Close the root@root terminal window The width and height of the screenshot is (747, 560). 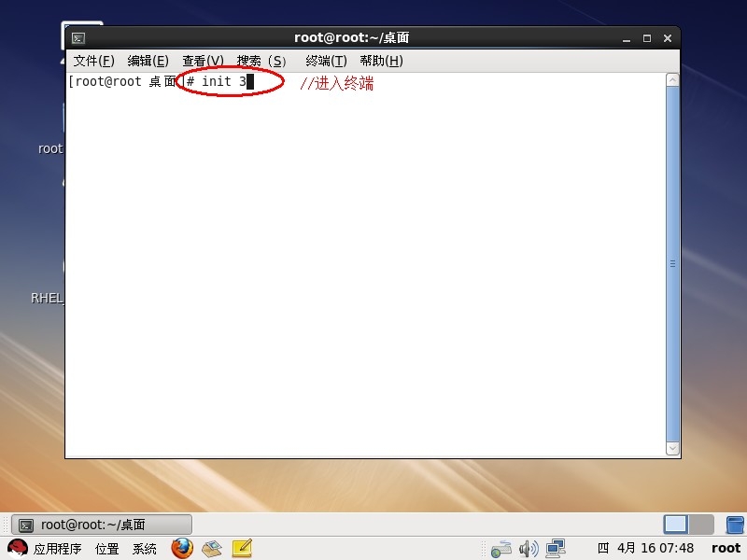click(x=668, y=38)
